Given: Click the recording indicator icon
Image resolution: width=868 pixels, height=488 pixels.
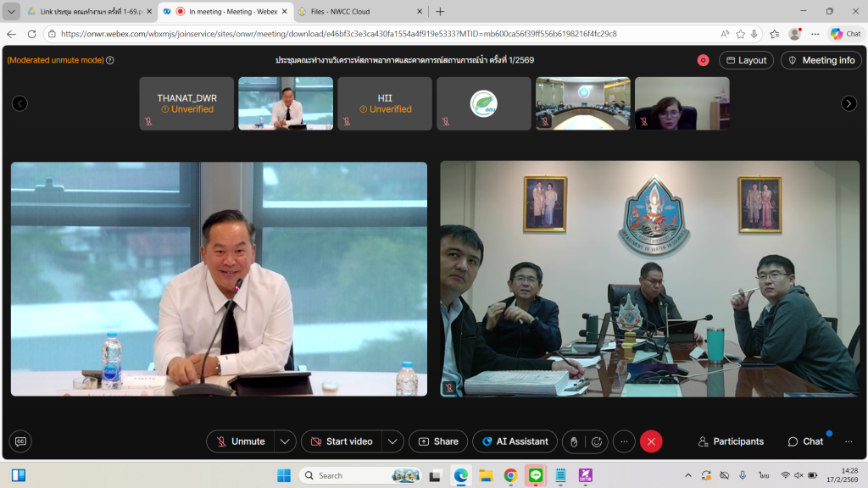Looking at the screenshot, I should coord(703,60).
